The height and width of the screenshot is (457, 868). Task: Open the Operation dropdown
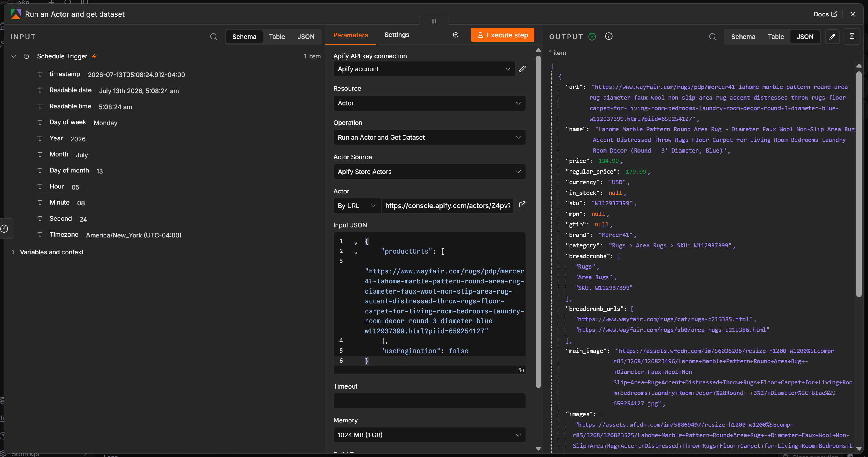[x=429, y=137]
